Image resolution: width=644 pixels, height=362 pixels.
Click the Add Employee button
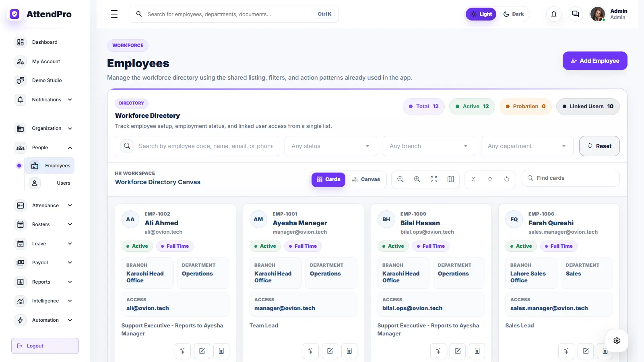[x=595, y=61]
